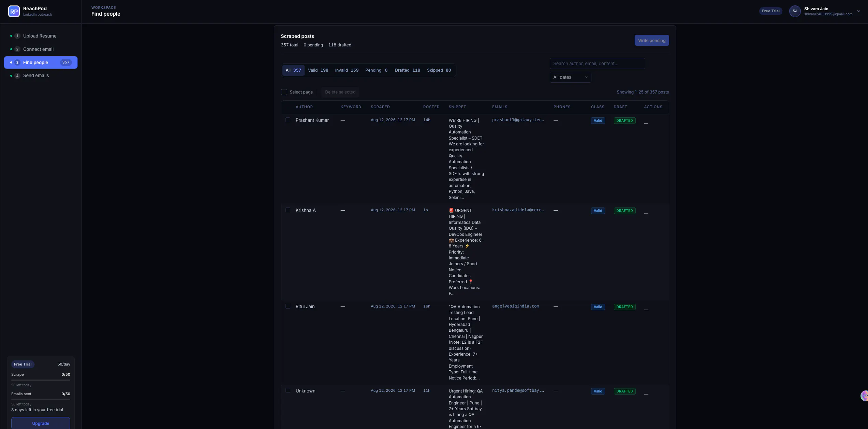Click the prashant1@galaxyitec… email cell
Viewport: 868px width, 429px height.
point(518,120)
